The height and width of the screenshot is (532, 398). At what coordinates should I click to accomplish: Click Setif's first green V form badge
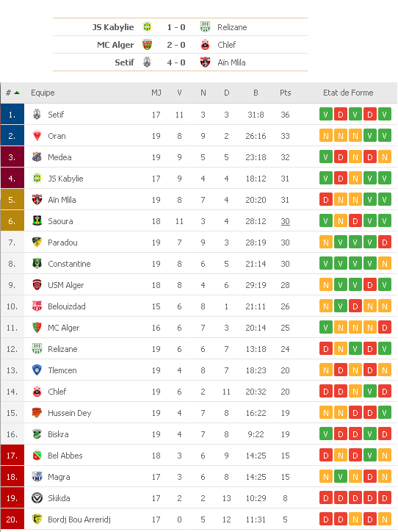point(326,115)
